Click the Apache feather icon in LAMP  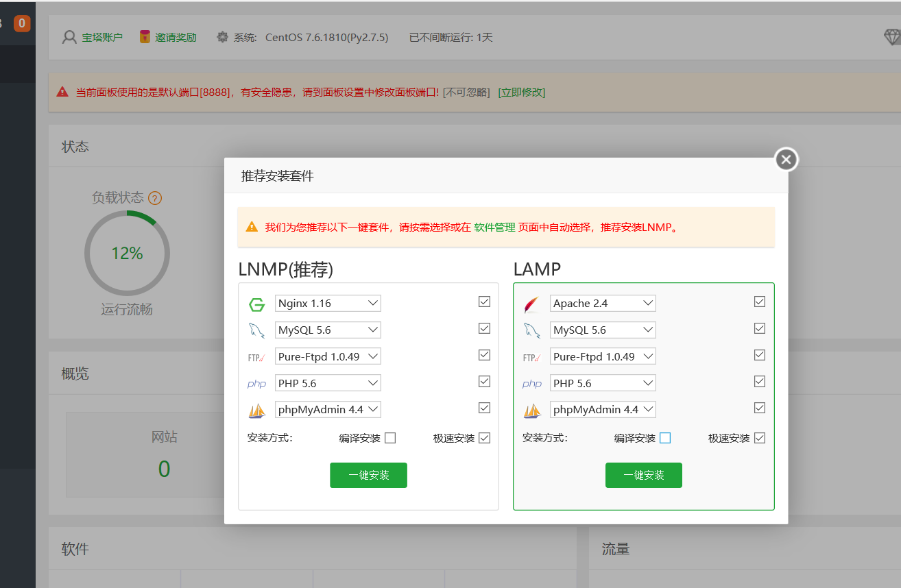click(531, 304)
